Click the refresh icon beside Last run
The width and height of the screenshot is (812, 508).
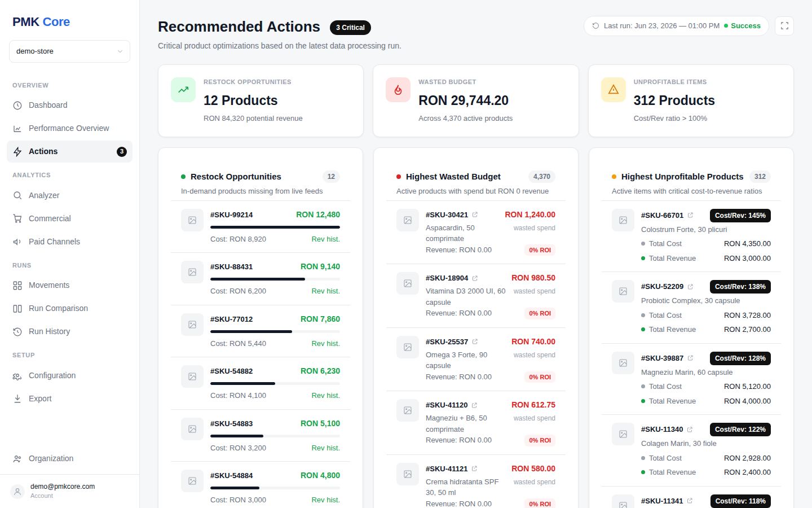coord(595,26)
